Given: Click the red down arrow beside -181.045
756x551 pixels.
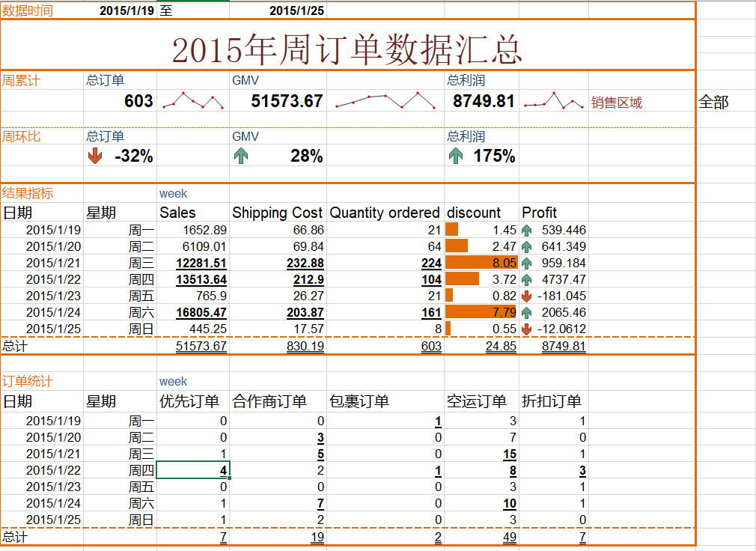Looking at the screenshot, I should (526, 296).
